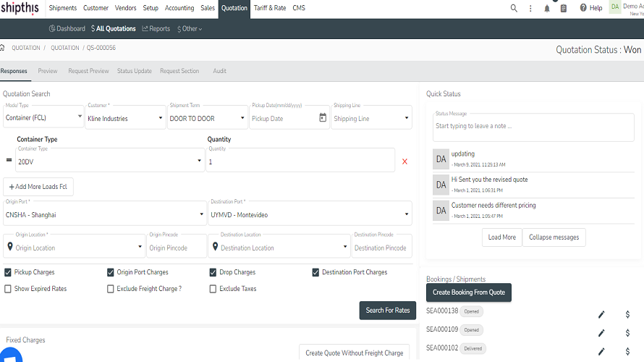
Task: Expand the Destination Location dropdown
Action: pyautogui.click(x=279, y=247)
